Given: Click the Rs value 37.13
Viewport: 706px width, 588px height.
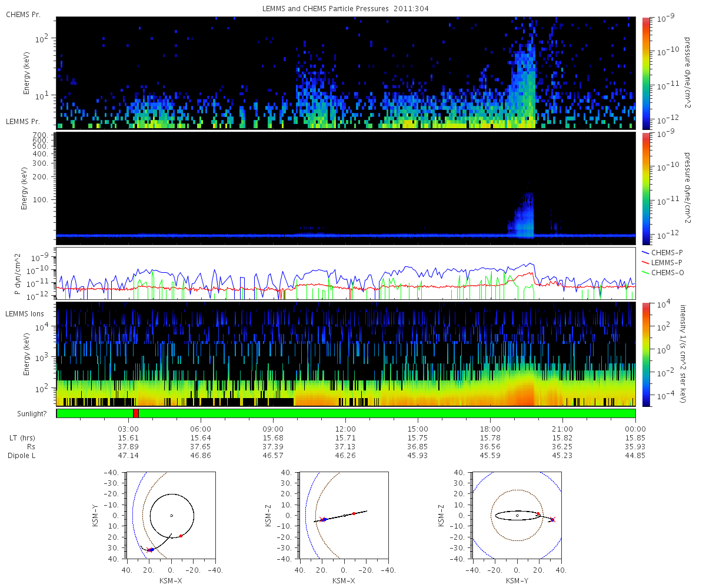Looking at the screenshot, I should 345,447.
